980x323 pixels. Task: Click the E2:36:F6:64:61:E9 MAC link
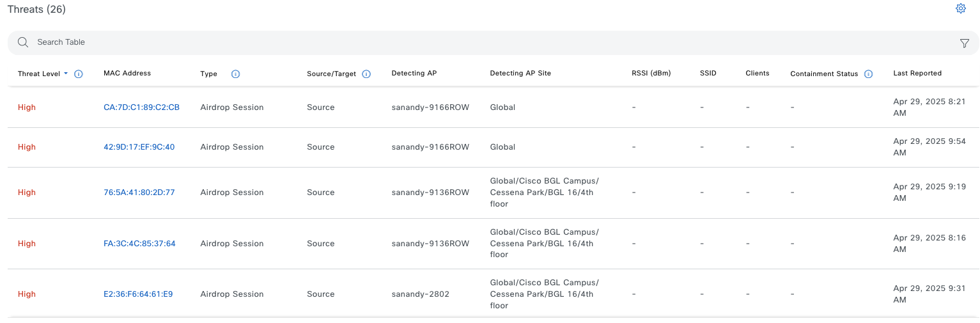[x=138, y=294]
